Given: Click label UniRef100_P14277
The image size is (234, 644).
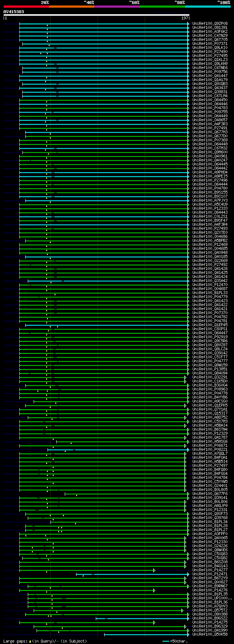Looking at the screenshot, I should (210, 570).
